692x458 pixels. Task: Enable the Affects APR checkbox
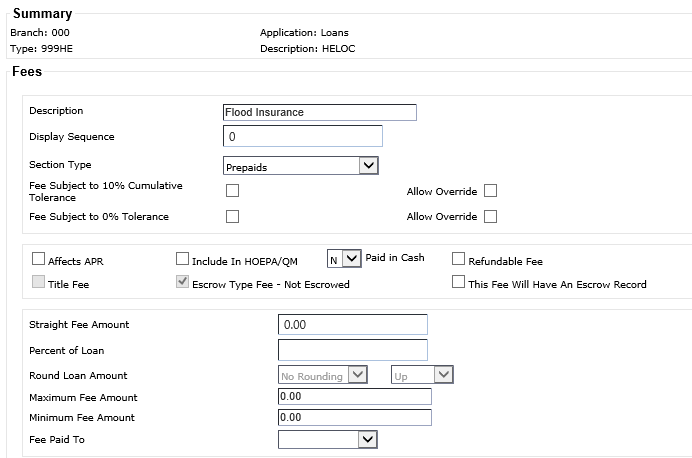(38, 259)
